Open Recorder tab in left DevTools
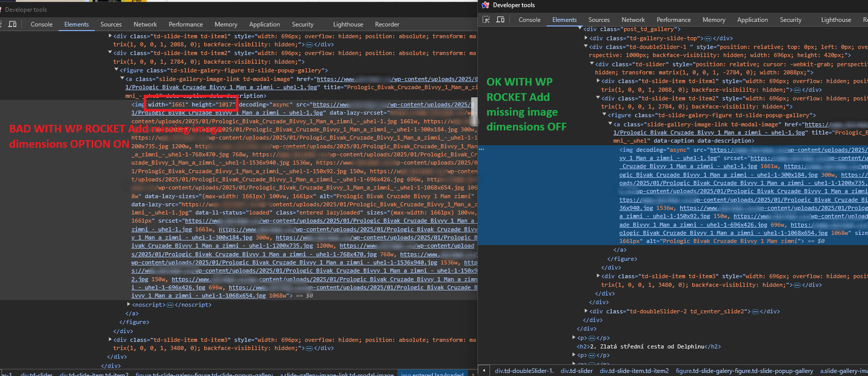Image resolution: width=868 pixels, height=376 pixels. [x=387, y=24]
